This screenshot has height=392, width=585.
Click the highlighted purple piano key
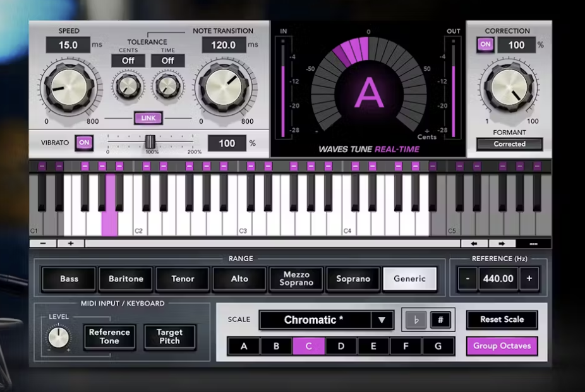tap(110, 223)
